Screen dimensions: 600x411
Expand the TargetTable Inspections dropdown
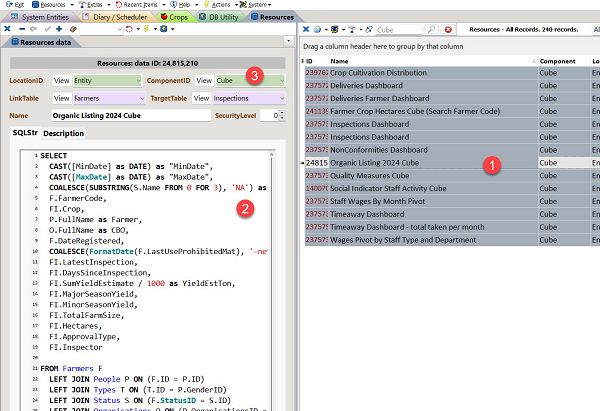tap(281, 98)
